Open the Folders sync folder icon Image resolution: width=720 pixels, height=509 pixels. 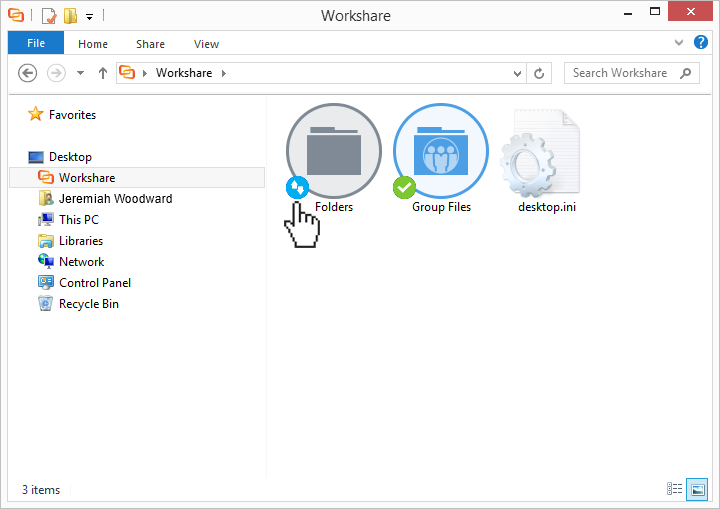pyautogui.click(x=333, y=153)
